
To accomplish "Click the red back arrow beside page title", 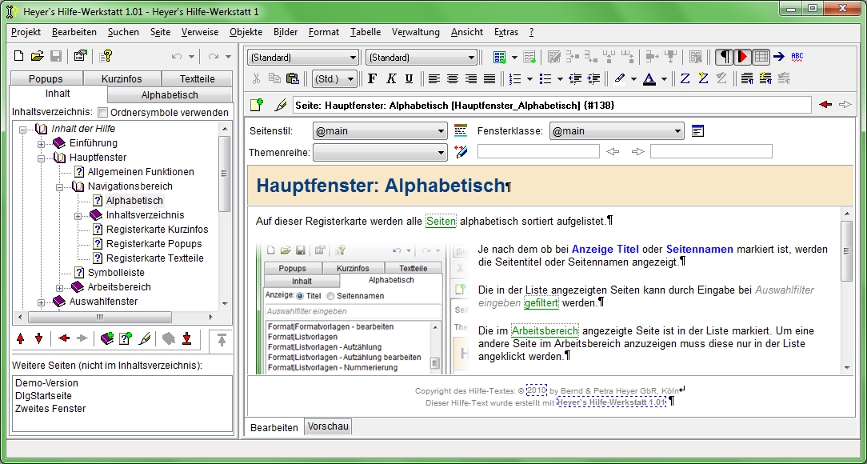I will click(x=826, y=104).
